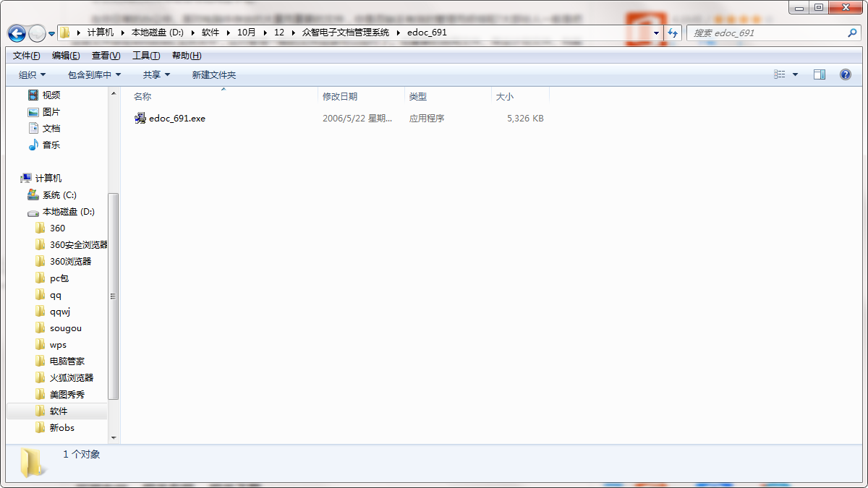Open the 组织 dropdown menu
The width and height of the screenshot is (868, 488).
point(33,74)
